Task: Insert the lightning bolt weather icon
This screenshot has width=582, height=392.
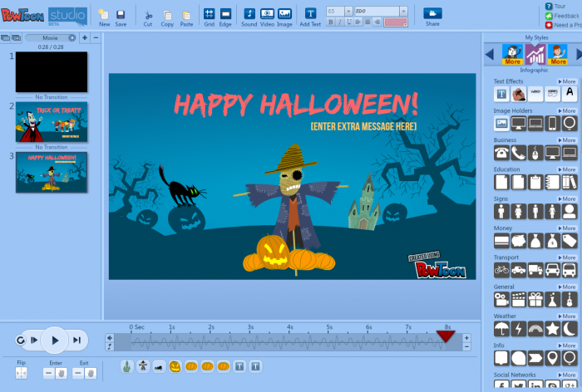Action: tap(519, 329)
